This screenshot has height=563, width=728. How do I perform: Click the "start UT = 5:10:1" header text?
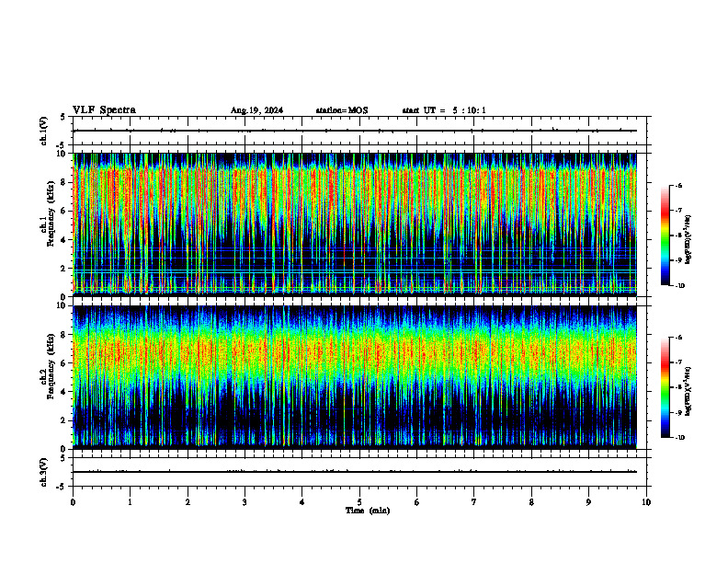444,110
